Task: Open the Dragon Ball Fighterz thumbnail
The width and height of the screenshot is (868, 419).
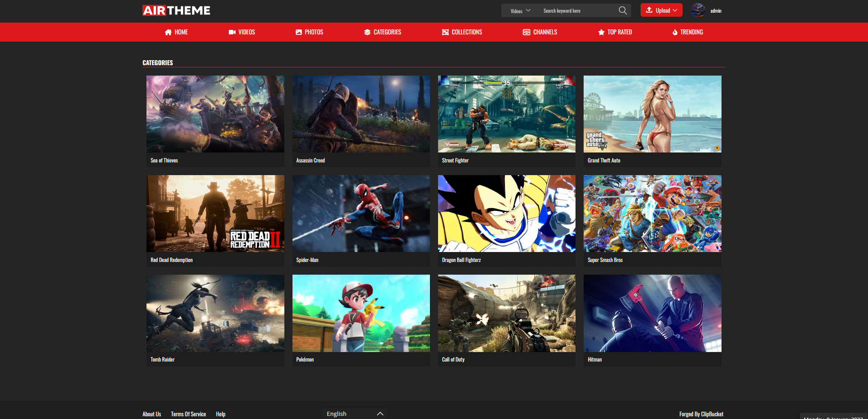Action: point(506,214)
